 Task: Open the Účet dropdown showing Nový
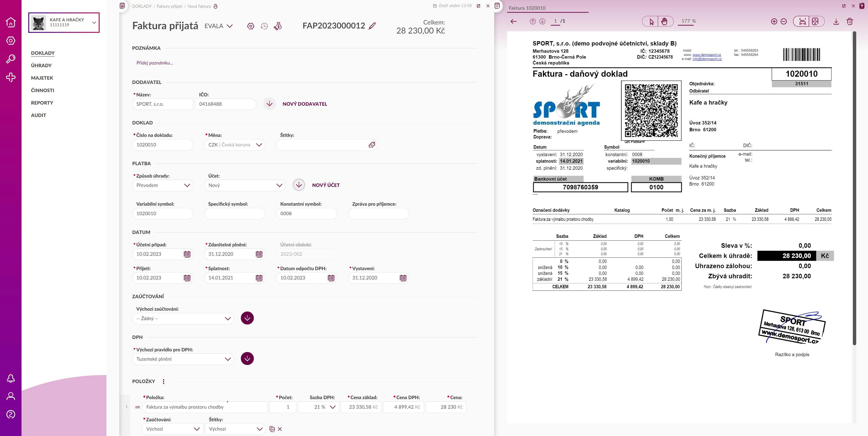click(x=245, y=185)
